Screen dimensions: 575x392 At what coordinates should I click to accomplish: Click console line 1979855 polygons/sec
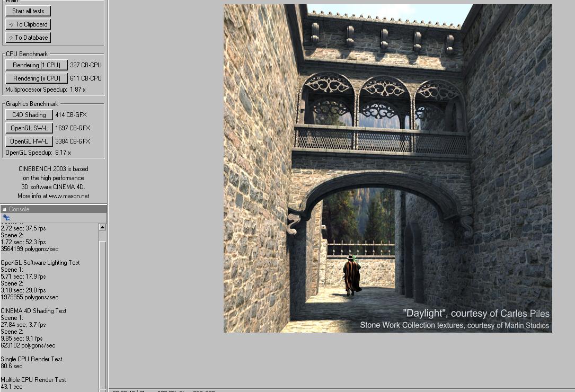pyautogui.click(x=30, y=297)
